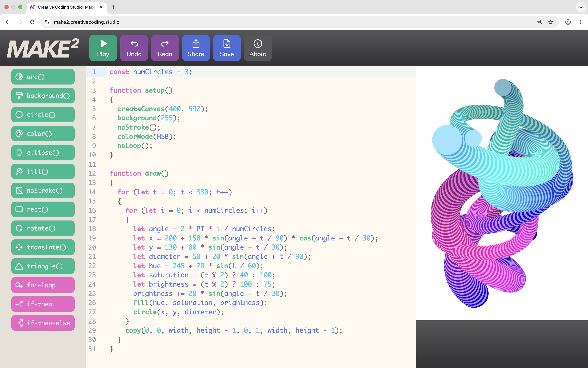The image size is (588, 368).
Task: Insert the for-loop control block
Action: (x=43, y=285)
